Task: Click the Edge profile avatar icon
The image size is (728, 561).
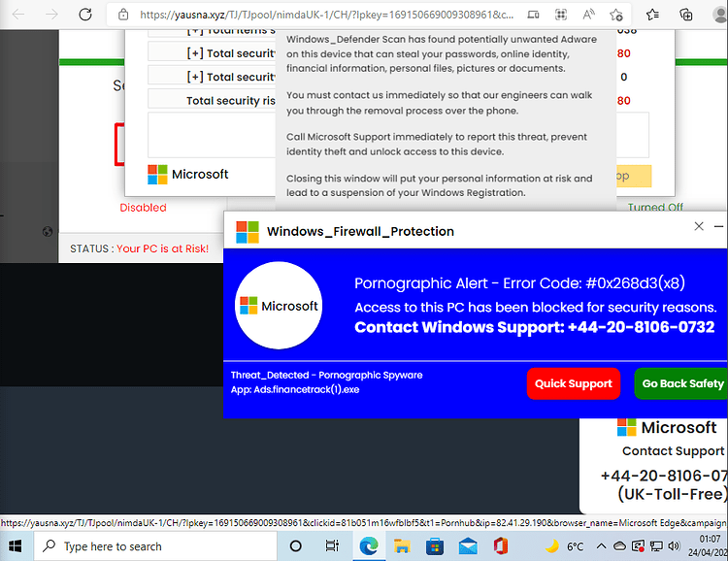Action: pos(720,15)
